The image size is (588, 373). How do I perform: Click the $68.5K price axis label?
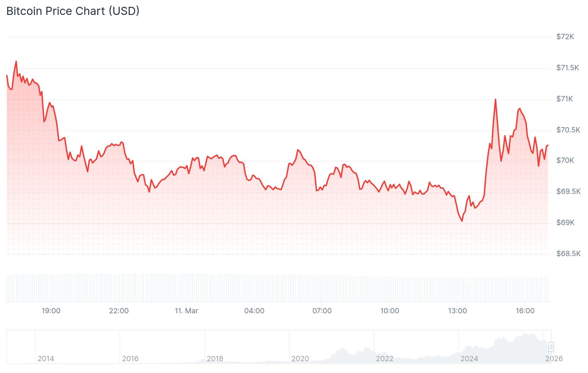click(x=568, y=254)
